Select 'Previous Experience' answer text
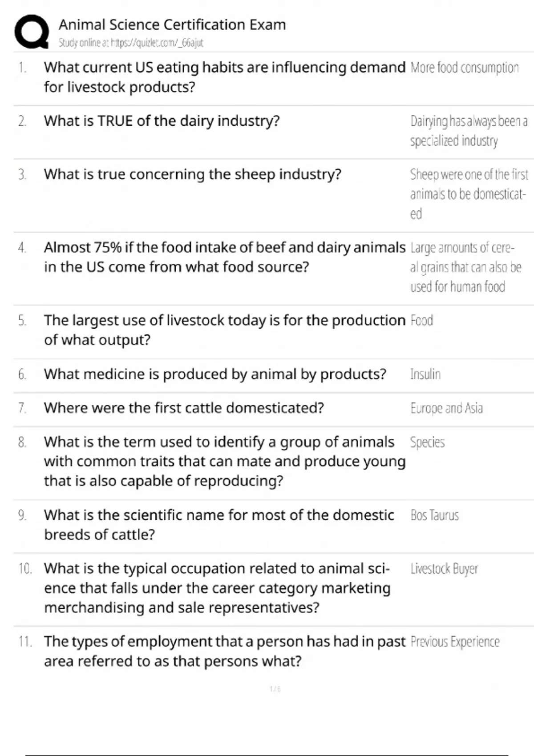The width and height of the screenshot is (534, 756). (x=455, y=642)
